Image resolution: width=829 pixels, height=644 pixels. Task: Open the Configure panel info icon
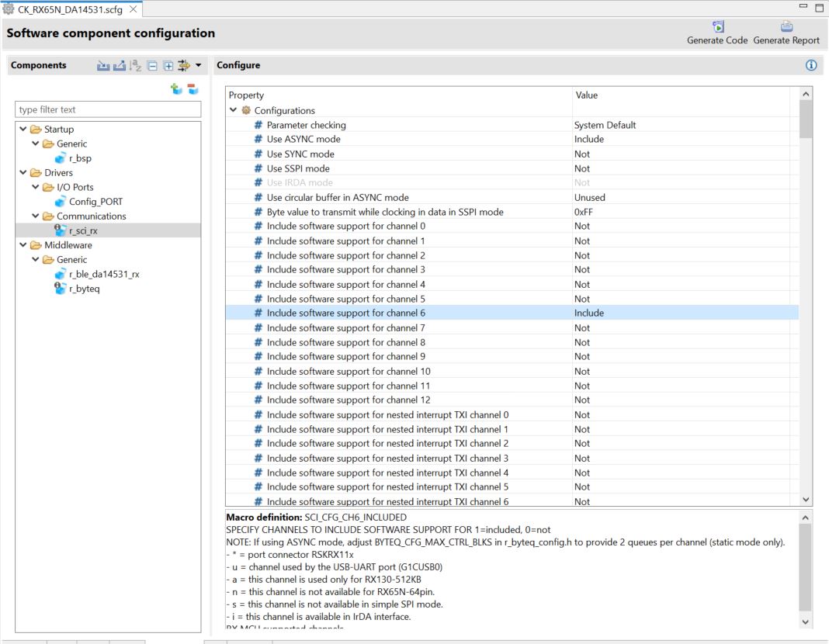(x=811, y=65)
